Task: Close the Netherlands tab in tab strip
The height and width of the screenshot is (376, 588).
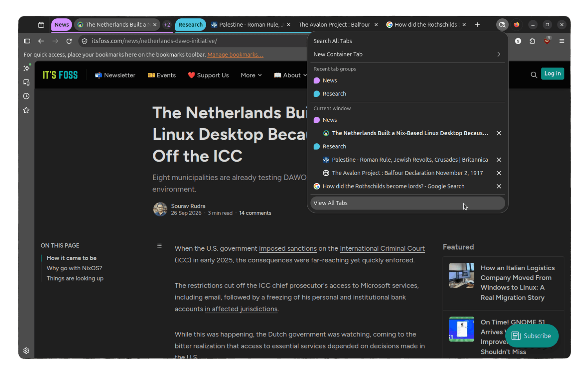Action: 155,25
